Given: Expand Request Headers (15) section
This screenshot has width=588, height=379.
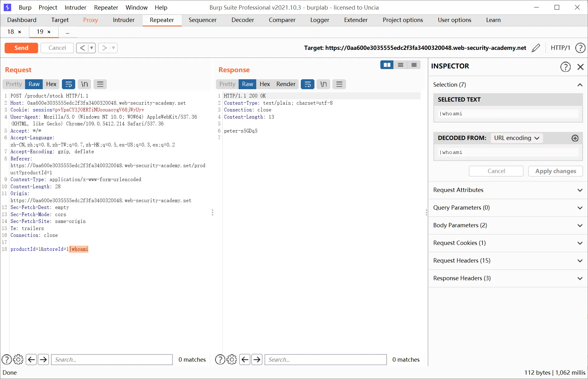Looking at the screenshot, I should coord(508,261).
